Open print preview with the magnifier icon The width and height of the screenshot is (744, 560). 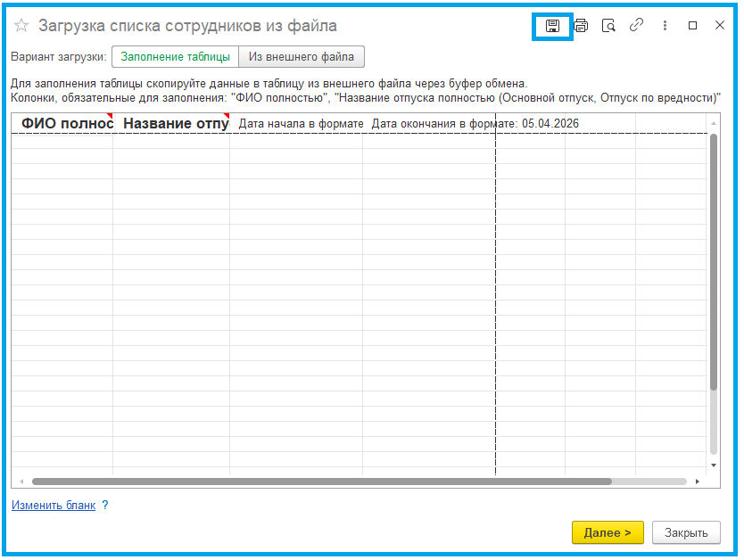pyautogui.click(x=608, y=26)
